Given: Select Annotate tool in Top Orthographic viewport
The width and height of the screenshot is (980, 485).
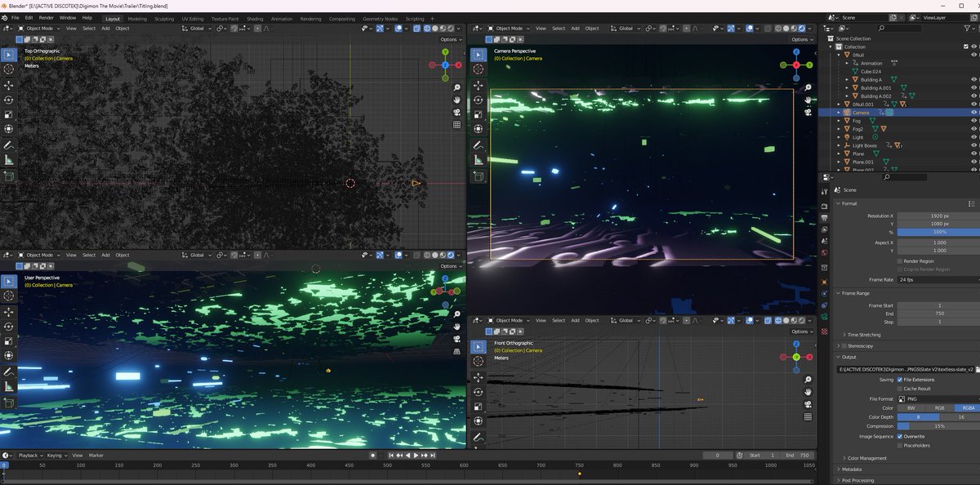Looking at the screenshot, I should click(9, 145).
